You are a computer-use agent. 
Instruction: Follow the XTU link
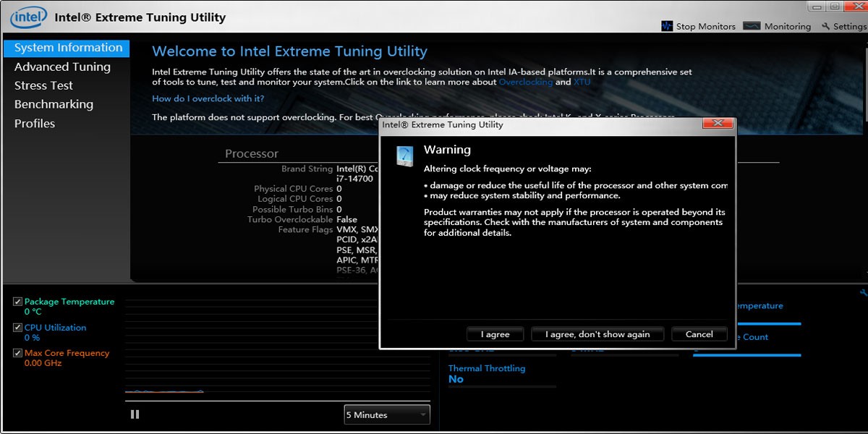pos(582,82)
